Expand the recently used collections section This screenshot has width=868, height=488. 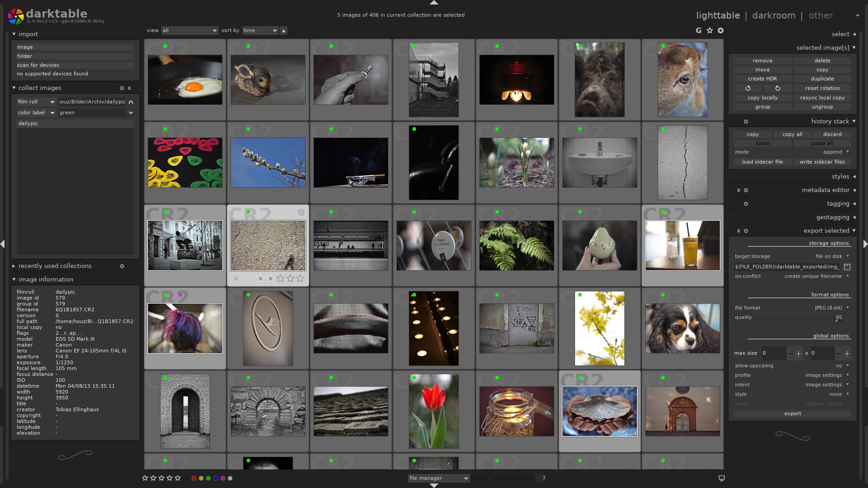pos(14,266)
